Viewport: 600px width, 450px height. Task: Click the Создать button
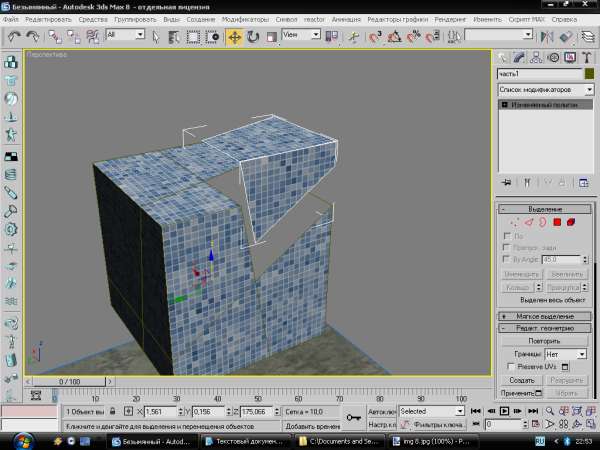pos(521,381)
